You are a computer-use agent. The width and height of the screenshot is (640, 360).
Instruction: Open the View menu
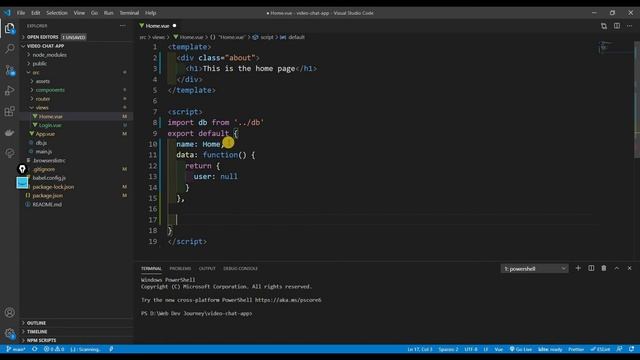79,13
